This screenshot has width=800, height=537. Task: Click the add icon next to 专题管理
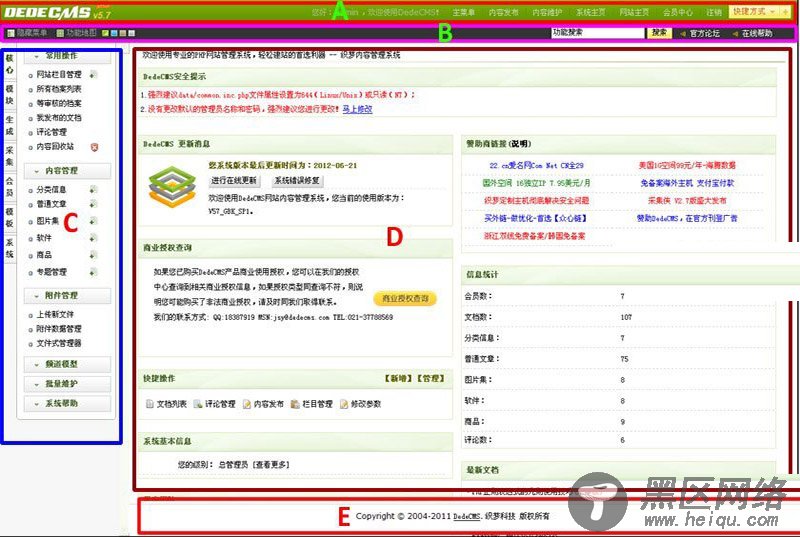(x=93, y=272)
